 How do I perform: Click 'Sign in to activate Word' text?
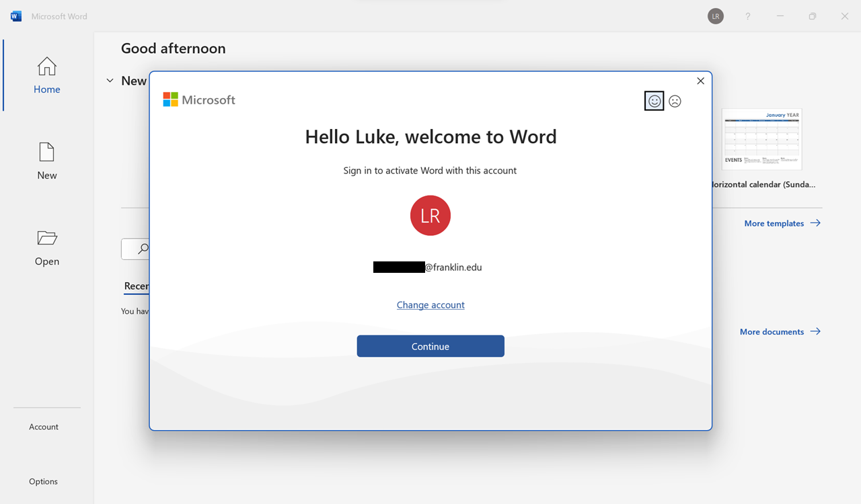click(x=430, y=170)
